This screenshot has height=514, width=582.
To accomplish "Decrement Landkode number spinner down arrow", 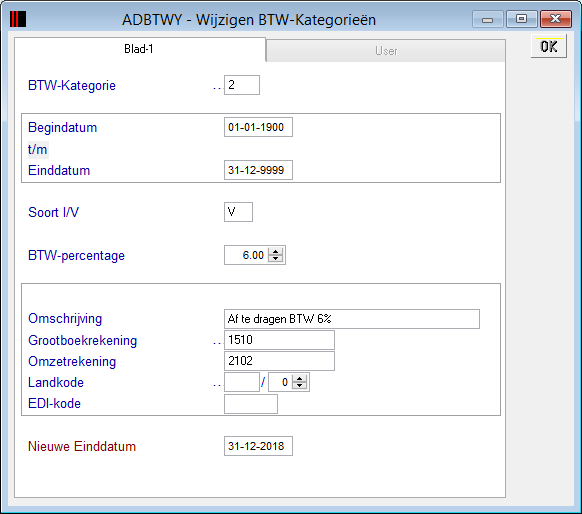I will pyautogui.click(x=300, y=386).
